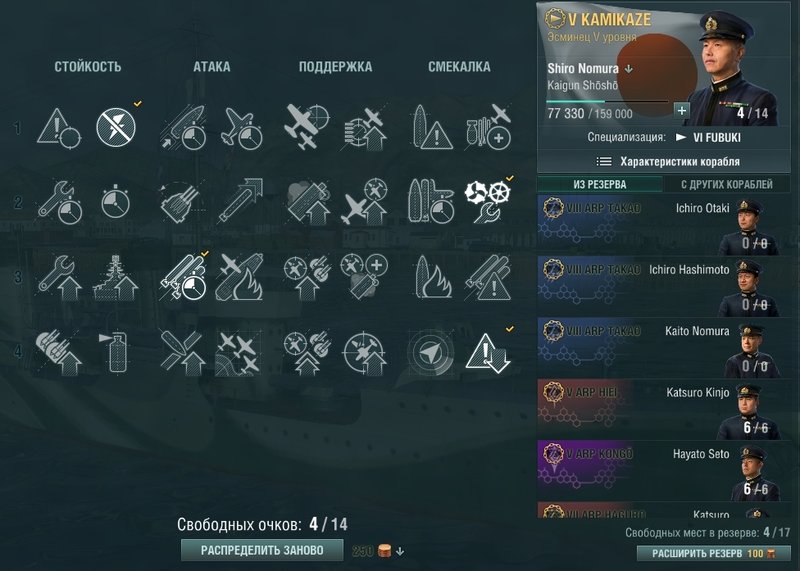
Task: Pick the crossed torpedoes skill icon in row 4
Action: [x=182, y=352]
